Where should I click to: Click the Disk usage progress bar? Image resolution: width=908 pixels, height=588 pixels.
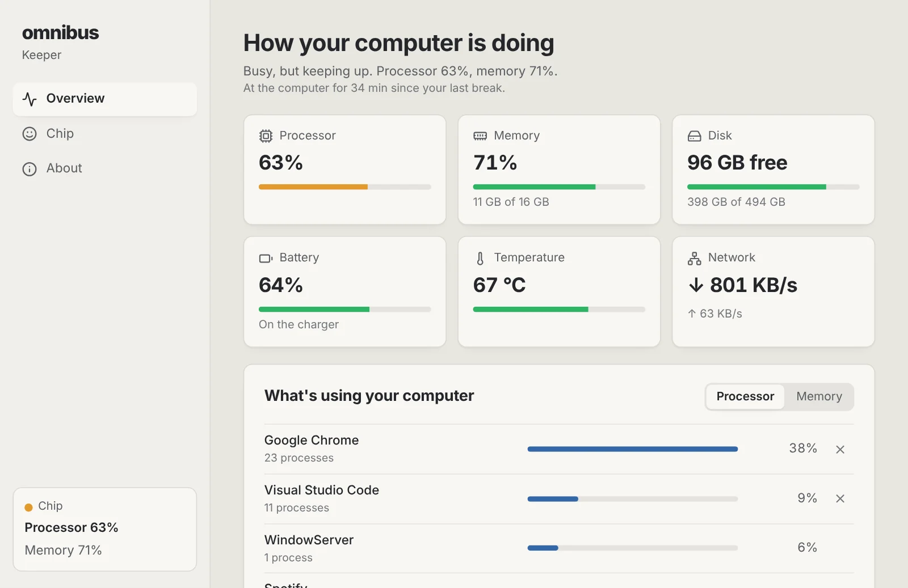pyautogui.click(x=774, y=187)
